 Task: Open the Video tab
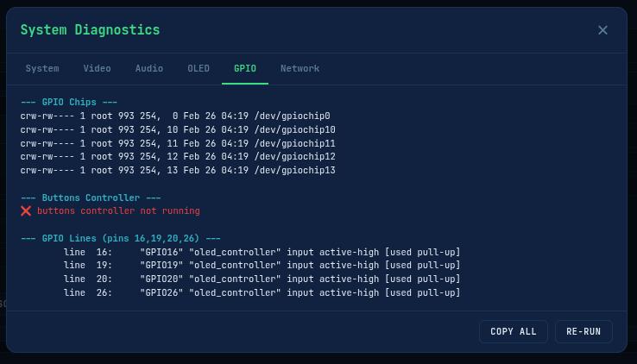click(x=97, y=68)
